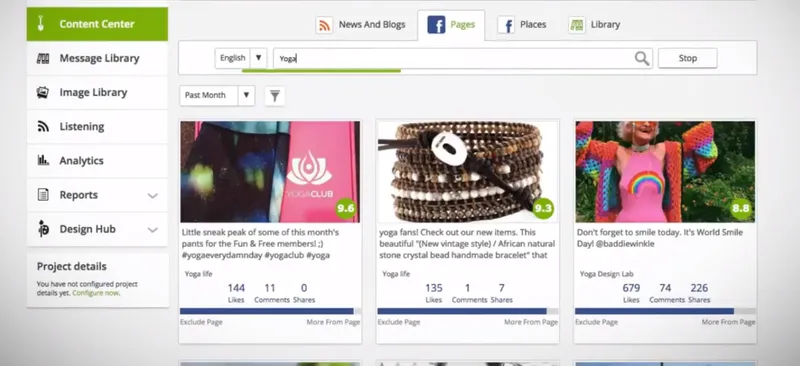Viewport: 800px width, 366px height.
Task: Click the engagement bar under 679 Likes post
Action: pyautogui.click(x=665, y=311)
